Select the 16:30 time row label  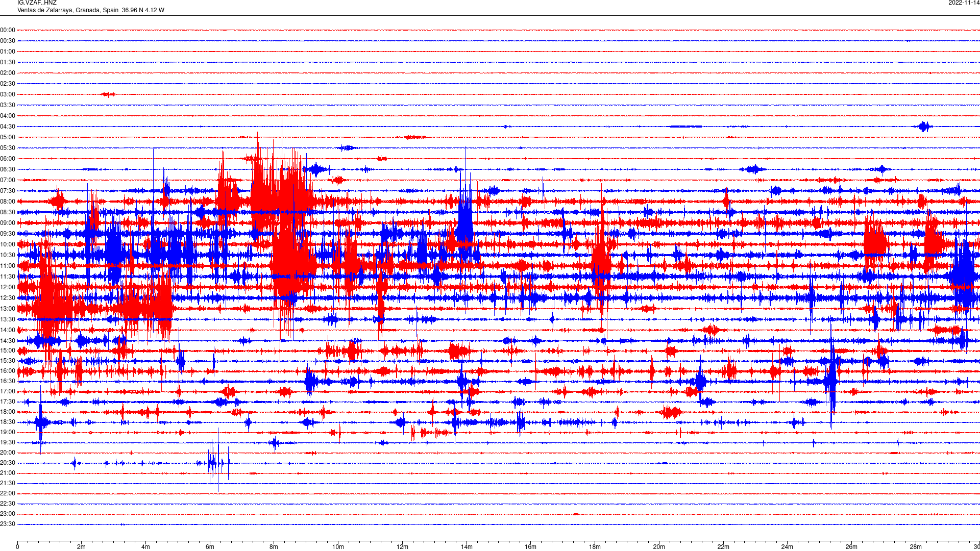click(8, 381)
